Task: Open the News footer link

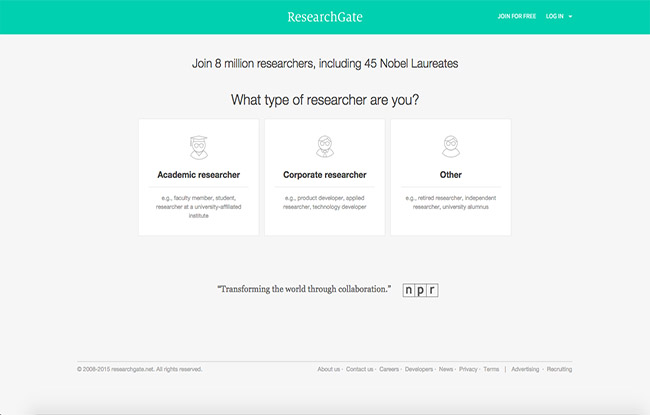Action: pos(446,369)
